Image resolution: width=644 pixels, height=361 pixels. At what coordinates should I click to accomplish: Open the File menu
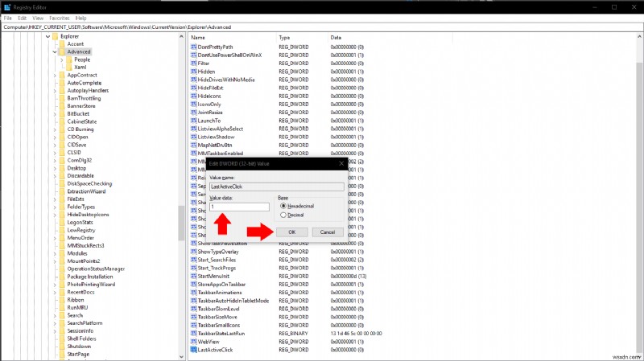coord(8,18)
